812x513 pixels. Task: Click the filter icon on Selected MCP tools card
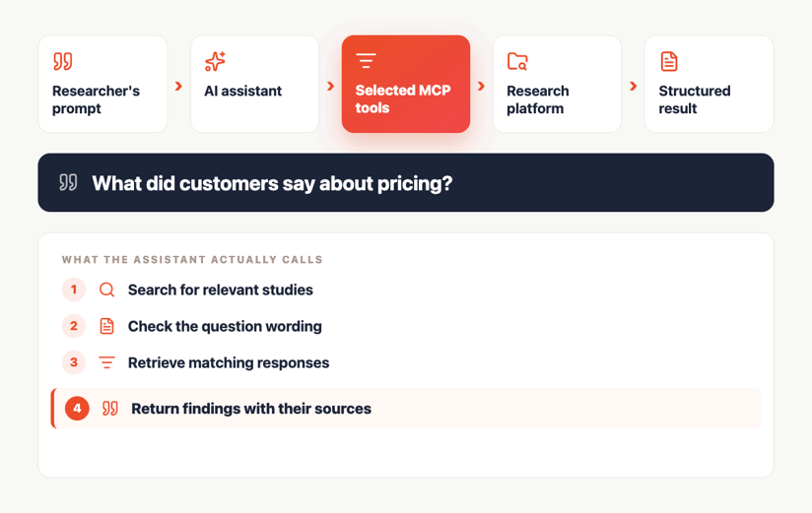pyautogui.click(x=366, y=61)
